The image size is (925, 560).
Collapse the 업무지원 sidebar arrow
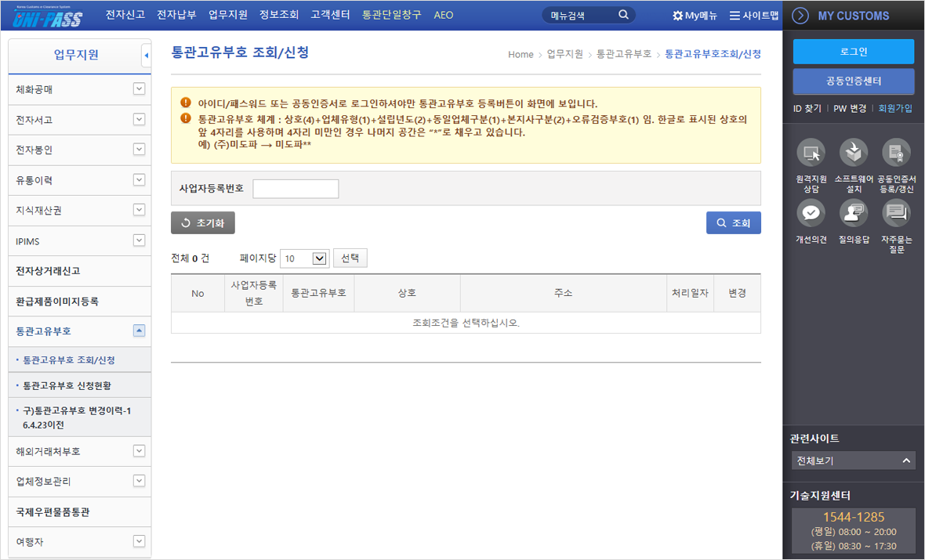(x=147, y=56)
